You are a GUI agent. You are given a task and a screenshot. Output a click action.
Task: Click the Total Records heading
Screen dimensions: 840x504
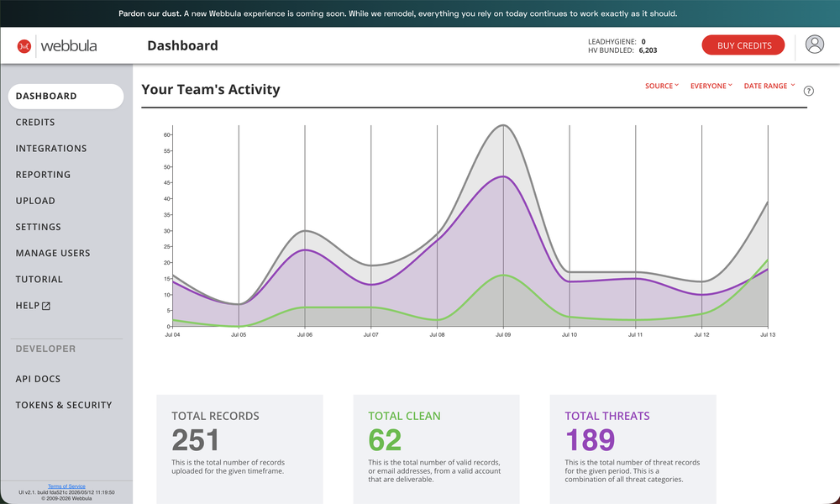coord(215,416)
